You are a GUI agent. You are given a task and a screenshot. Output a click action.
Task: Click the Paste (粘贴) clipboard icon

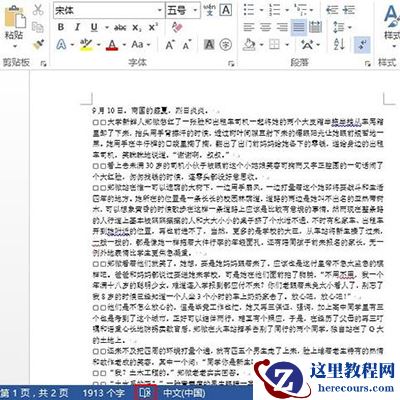coord(14,17)
